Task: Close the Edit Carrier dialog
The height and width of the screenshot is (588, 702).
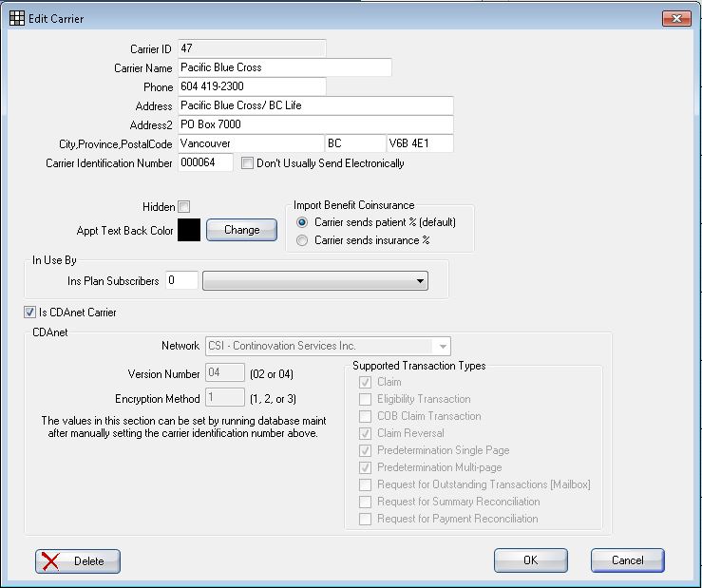Action: [676, 18]
